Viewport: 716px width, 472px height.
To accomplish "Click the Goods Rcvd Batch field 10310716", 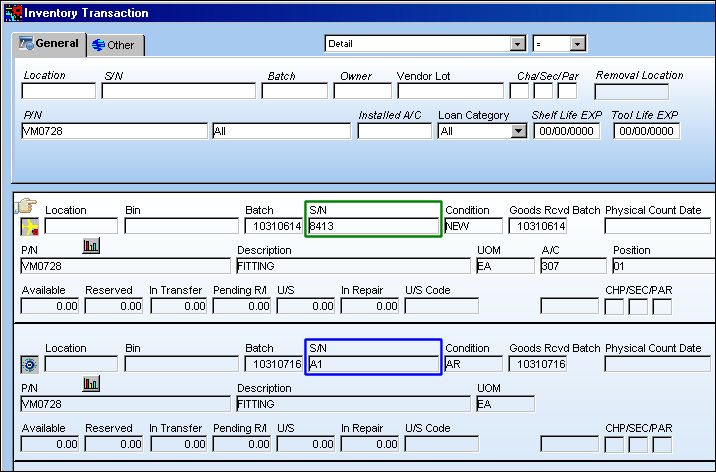I will coord(537,364).
